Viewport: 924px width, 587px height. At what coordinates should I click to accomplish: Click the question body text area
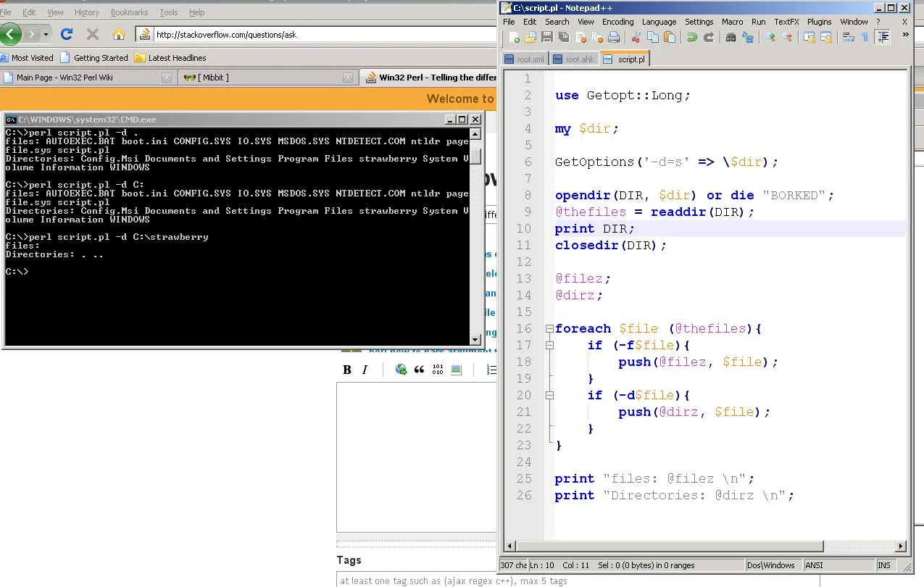coord(417,457)
